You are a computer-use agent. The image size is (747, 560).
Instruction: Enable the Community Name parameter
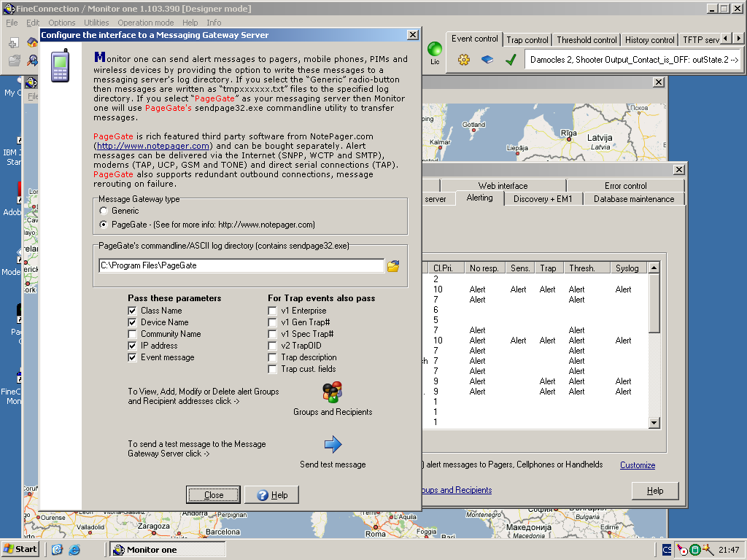(133, 334)
